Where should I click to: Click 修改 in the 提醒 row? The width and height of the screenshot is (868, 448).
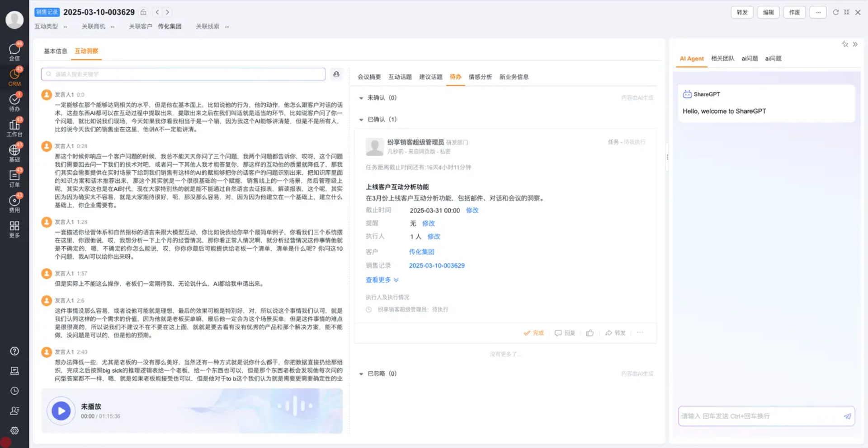tap(429, 224)
